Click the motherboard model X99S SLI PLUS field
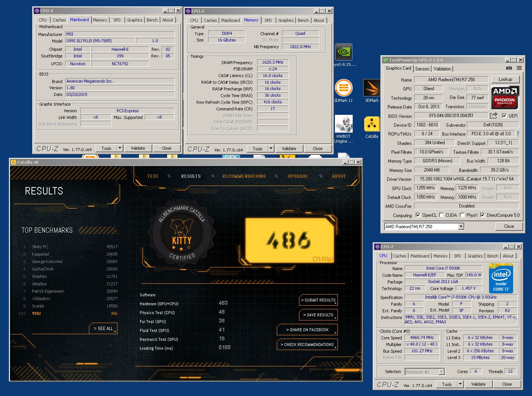Image resolution: width=532 pixels, height=396 pixels. (100, 41)
